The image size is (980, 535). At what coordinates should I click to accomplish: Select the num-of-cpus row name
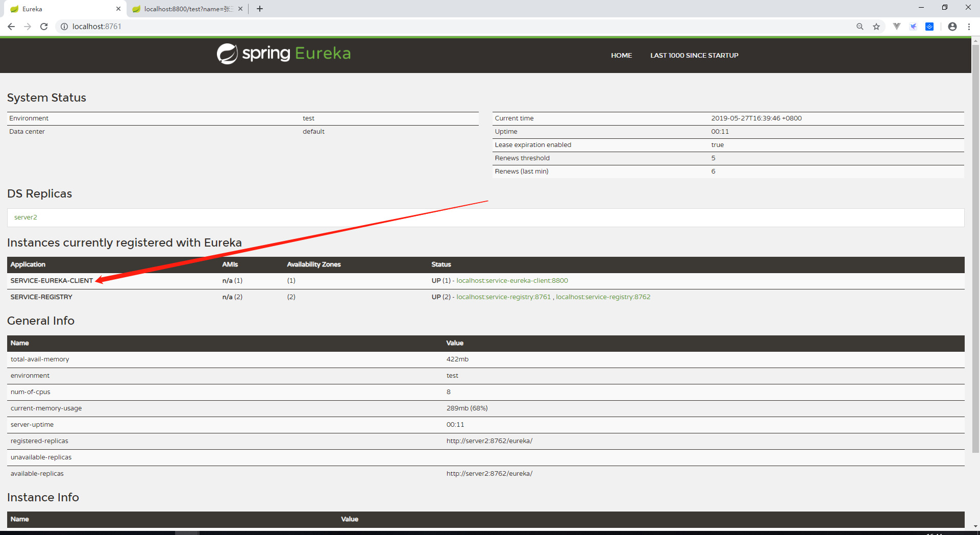pos(31,392)
